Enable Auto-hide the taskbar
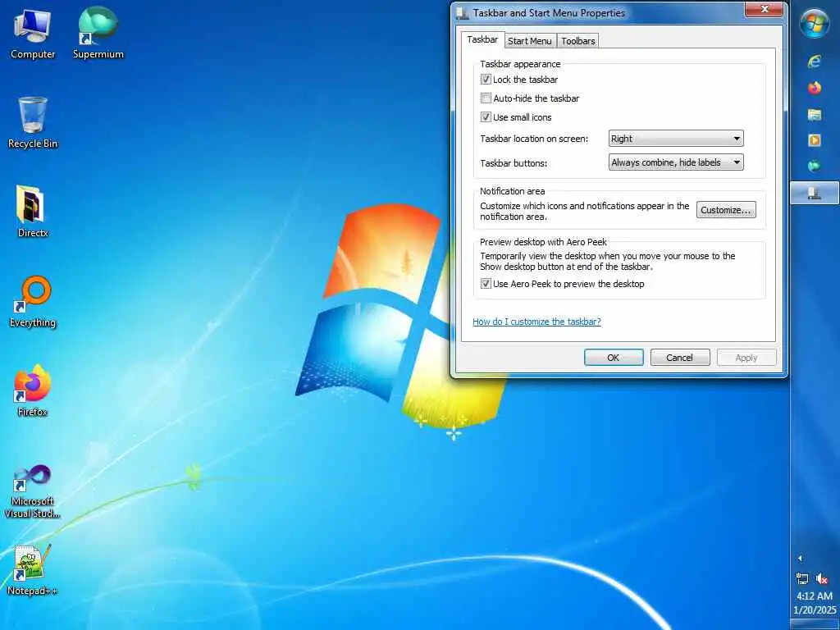Image resolution: width=840 pixels, height=630 pixels. [x=486, y=98]
